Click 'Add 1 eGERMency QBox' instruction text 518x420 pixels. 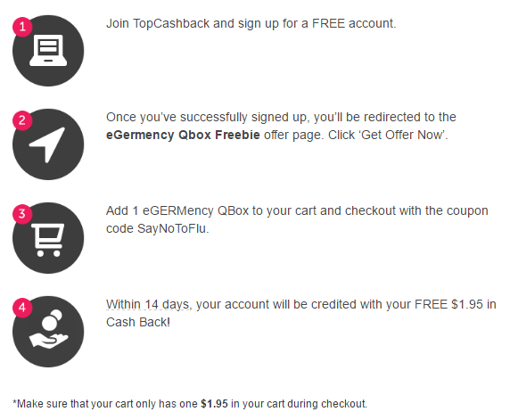pyautogui.click(x=177, y=210)
